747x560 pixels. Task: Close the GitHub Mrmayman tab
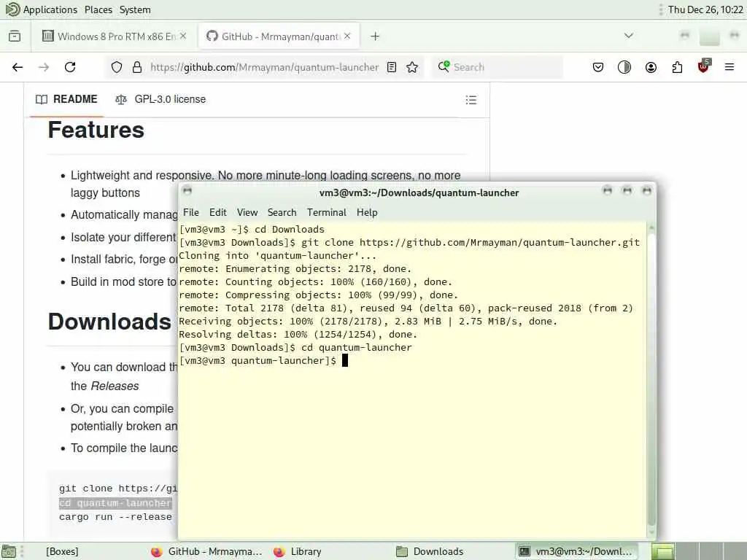pos(347,36)
